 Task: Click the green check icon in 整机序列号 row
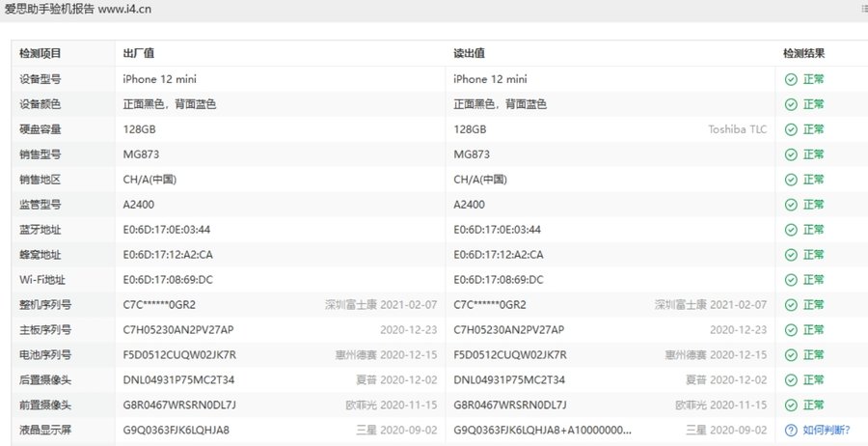[x=791, y=305]
